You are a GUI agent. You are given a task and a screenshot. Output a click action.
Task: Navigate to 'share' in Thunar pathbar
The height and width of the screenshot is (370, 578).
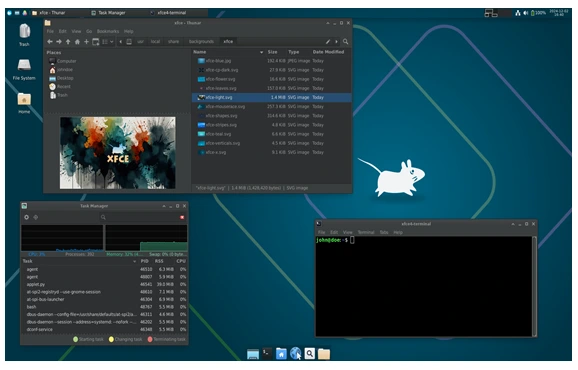point(173,42)
